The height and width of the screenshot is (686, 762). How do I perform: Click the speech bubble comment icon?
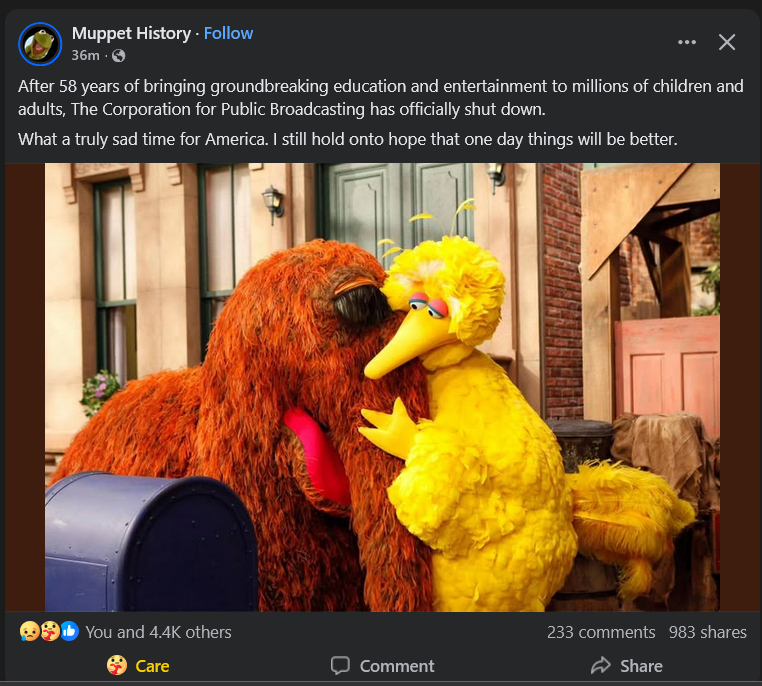(x=340, y=666)
